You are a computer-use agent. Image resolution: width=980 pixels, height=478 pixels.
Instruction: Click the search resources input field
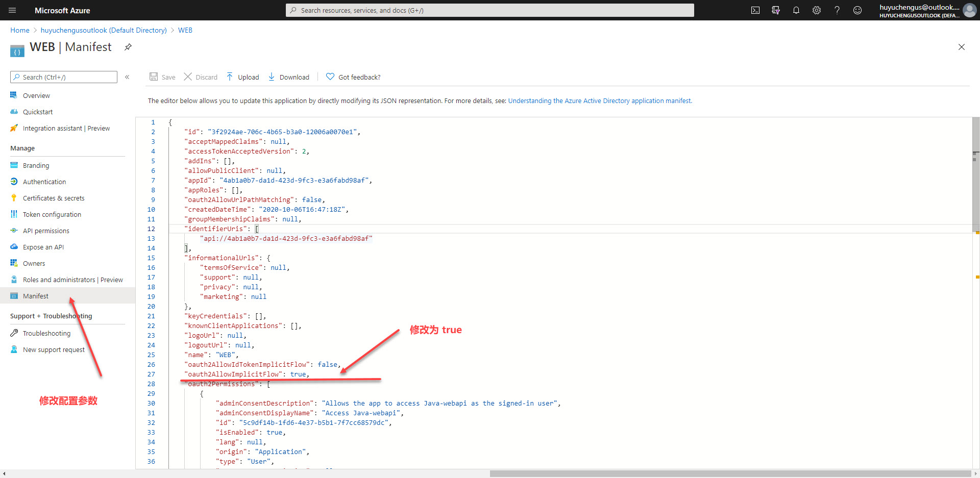(490, 10)
